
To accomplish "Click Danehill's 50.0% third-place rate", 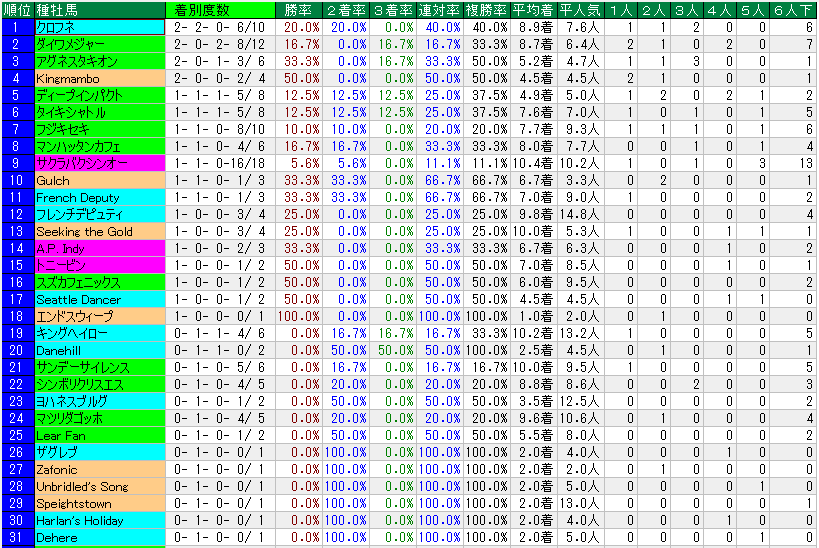I will 393,350.
